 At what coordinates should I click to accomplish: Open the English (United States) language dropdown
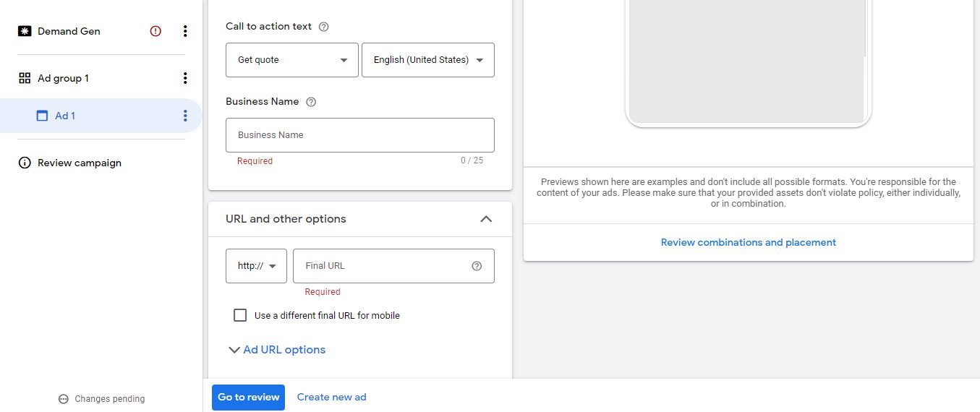(x=427, y=60)
